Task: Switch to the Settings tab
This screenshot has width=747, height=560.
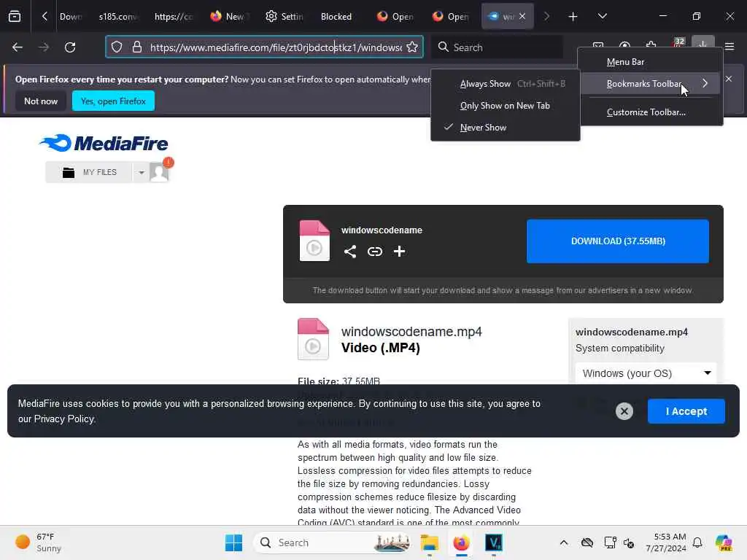Action: point(285,17)
